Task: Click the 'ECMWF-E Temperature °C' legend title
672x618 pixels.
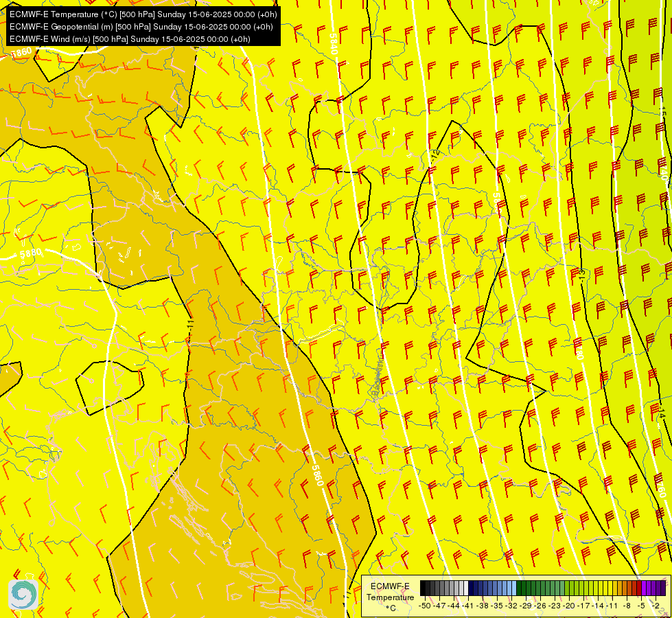Action: [391, 597]
